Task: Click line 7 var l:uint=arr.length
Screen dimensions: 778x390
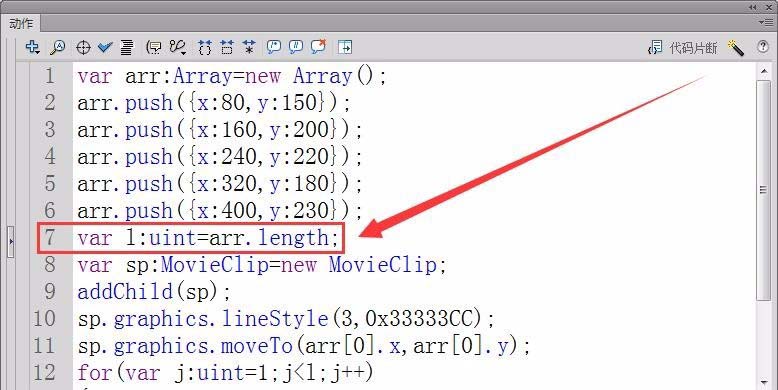Action: point(208,238)
